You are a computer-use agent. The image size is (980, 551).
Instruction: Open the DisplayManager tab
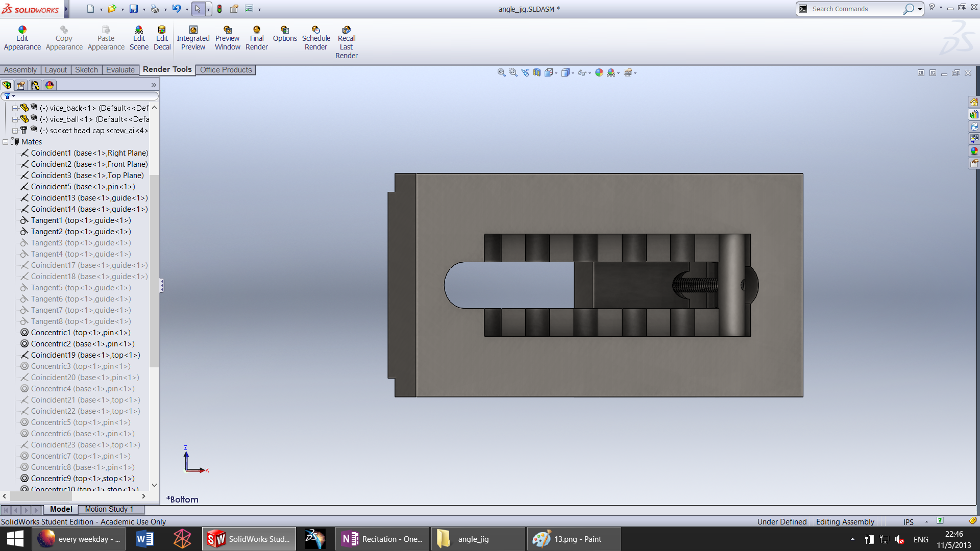click(50, 85)
